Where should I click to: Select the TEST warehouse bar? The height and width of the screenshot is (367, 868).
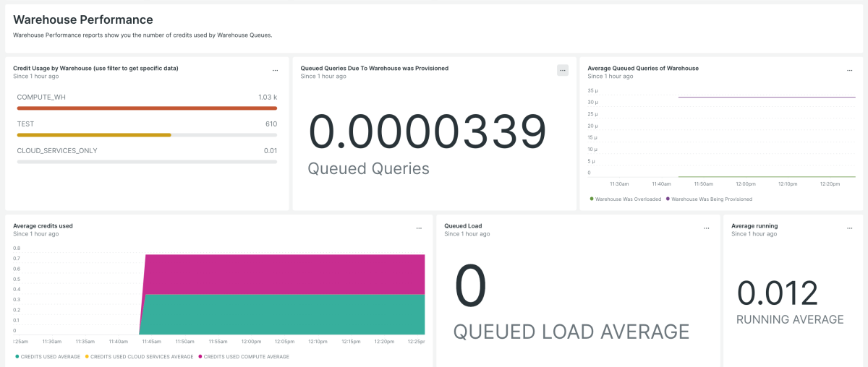[x=94, y=135]
